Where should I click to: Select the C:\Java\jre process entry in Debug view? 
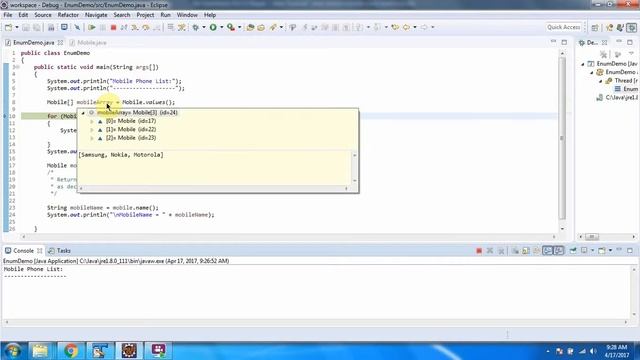(617, 98)
